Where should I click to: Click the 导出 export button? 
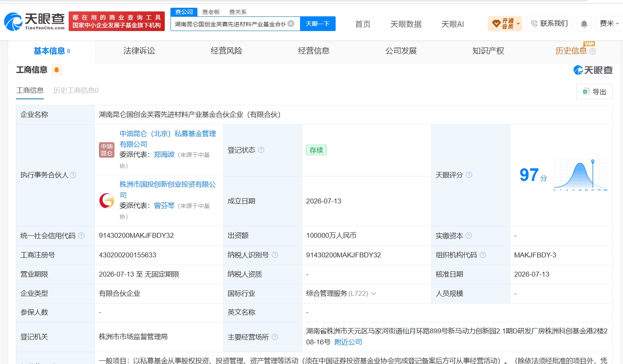click(x=594, y=92)
